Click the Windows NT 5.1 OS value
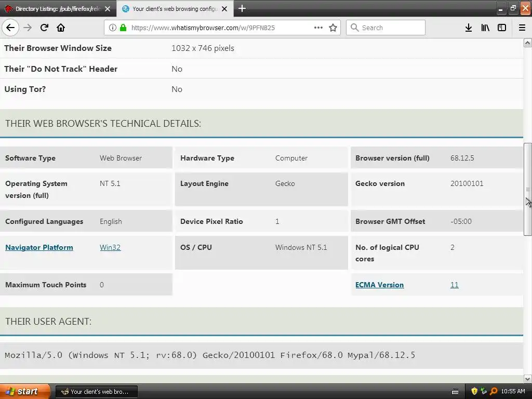 301,247
